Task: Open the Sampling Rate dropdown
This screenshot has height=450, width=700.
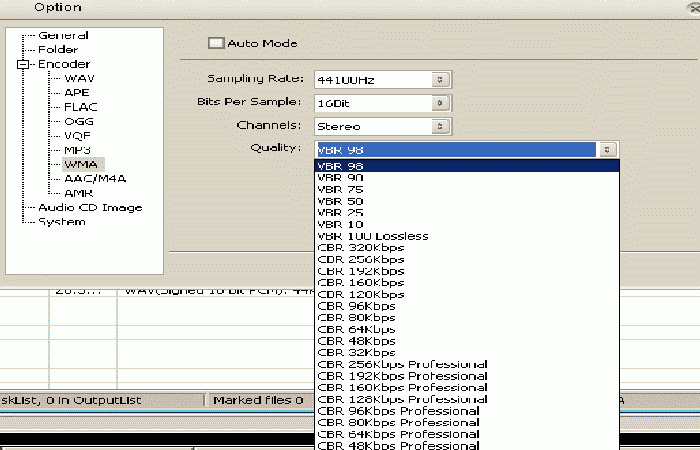Action: click(439, 79)
